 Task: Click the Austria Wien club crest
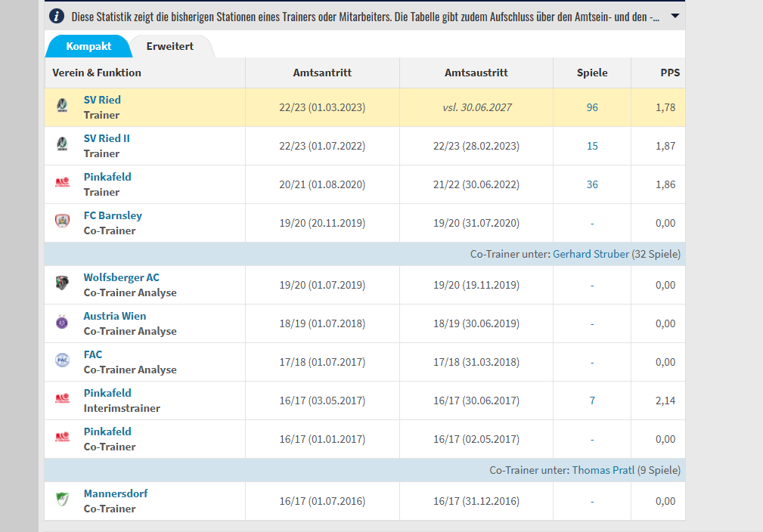[63, 323]
